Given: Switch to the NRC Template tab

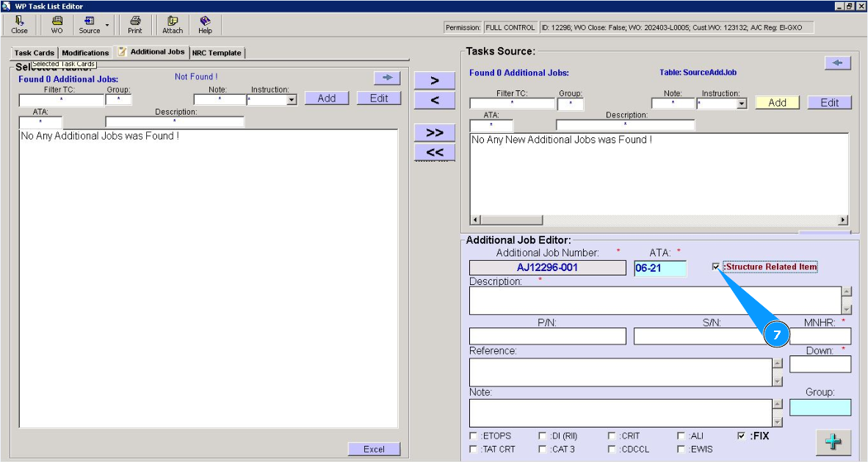Looking at the screenshot, I should (216, 53).
